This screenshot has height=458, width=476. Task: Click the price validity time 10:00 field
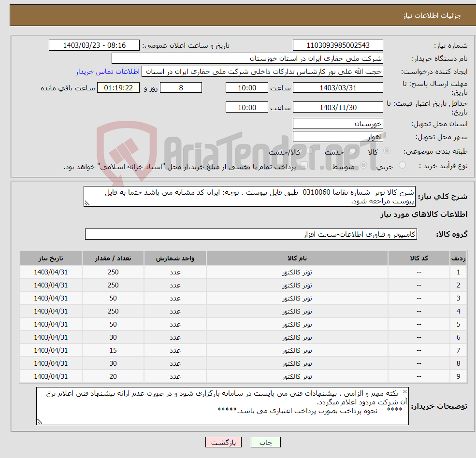(247, 107)
